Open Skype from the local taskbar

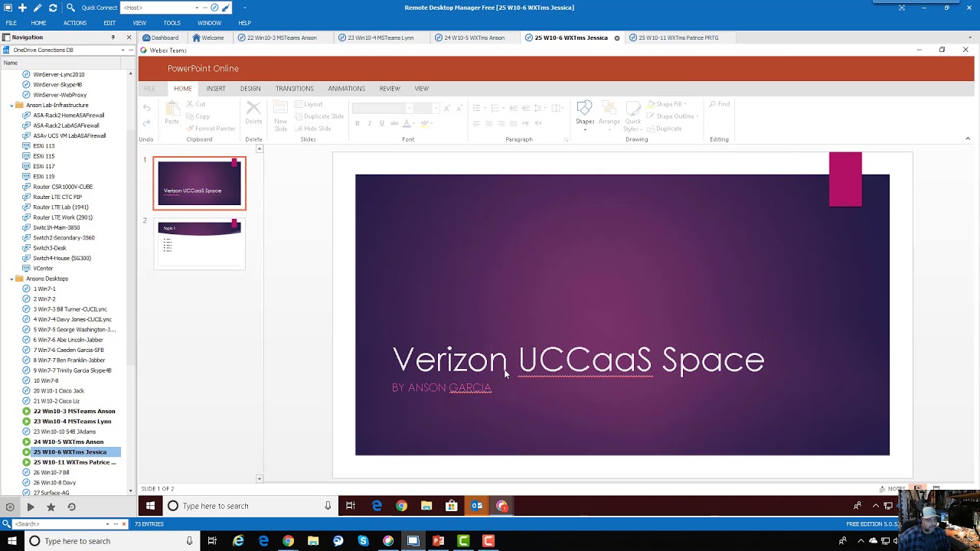tap(363, 541)
